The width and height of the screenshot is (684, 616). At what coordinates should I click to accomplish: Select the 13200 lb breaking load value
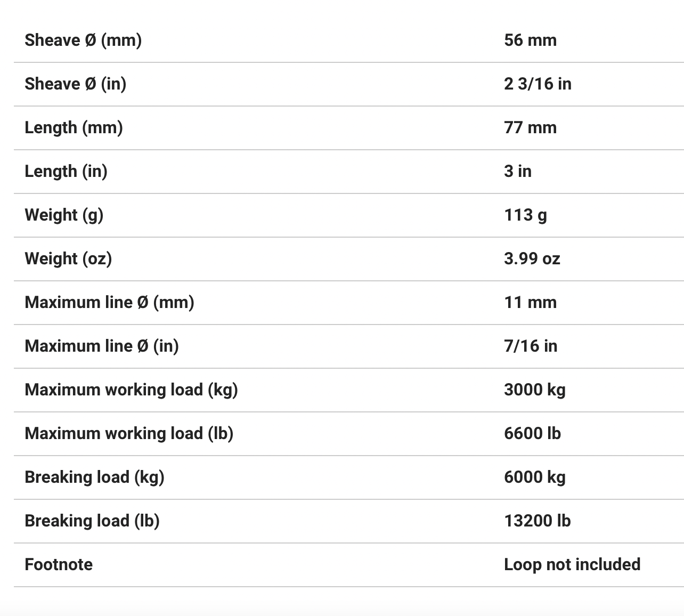tap(537, 521)
